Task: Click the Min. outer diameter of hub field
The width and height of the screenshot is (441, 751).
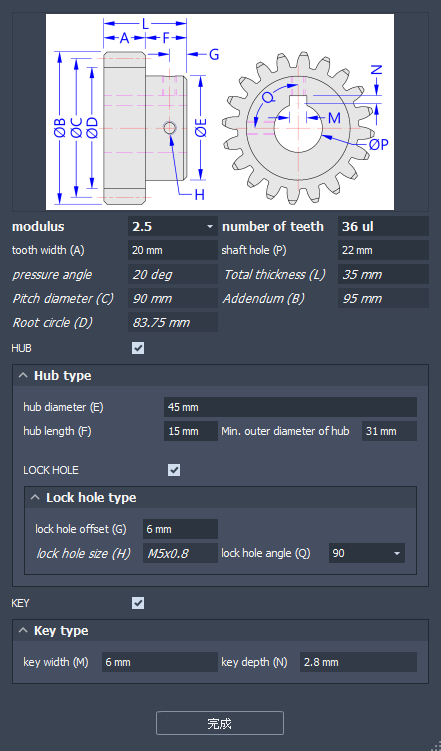Action: pos(389,431)
